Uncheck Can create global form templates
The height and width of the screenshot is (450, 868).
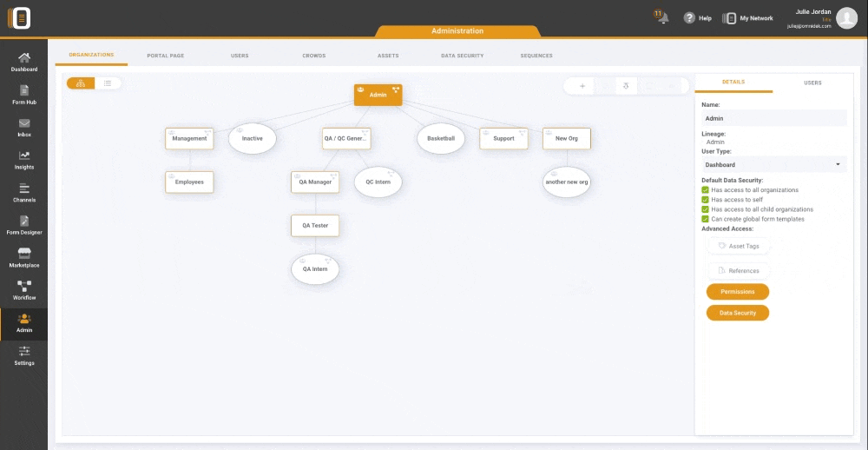(x=706, y=219)
